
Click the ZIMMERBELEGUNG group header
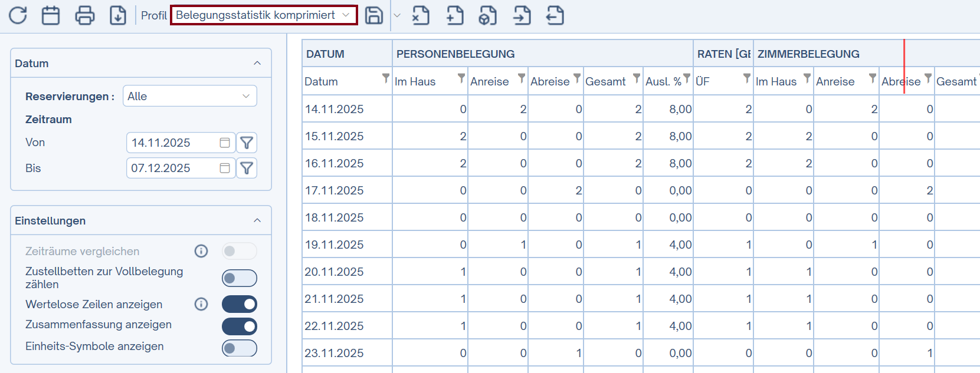(867, 54)
